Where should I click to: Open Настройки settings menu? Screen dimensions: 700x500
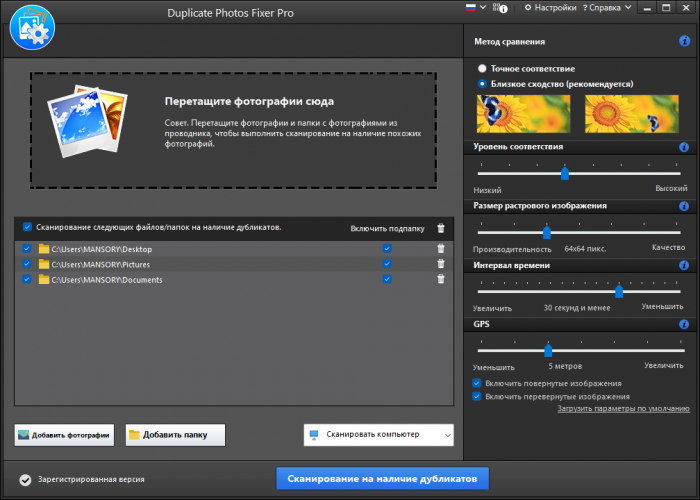[550, 8]
